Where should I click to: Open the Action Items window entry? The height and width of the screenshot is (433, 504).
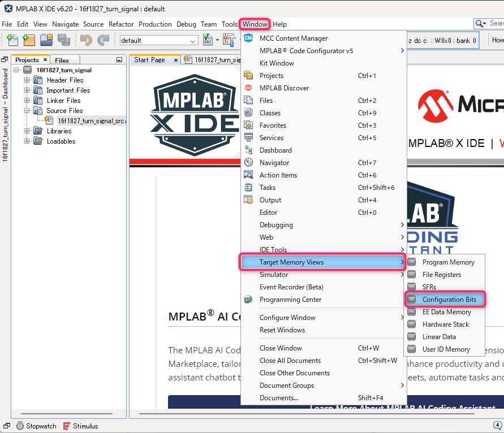[x=324, y=175]
